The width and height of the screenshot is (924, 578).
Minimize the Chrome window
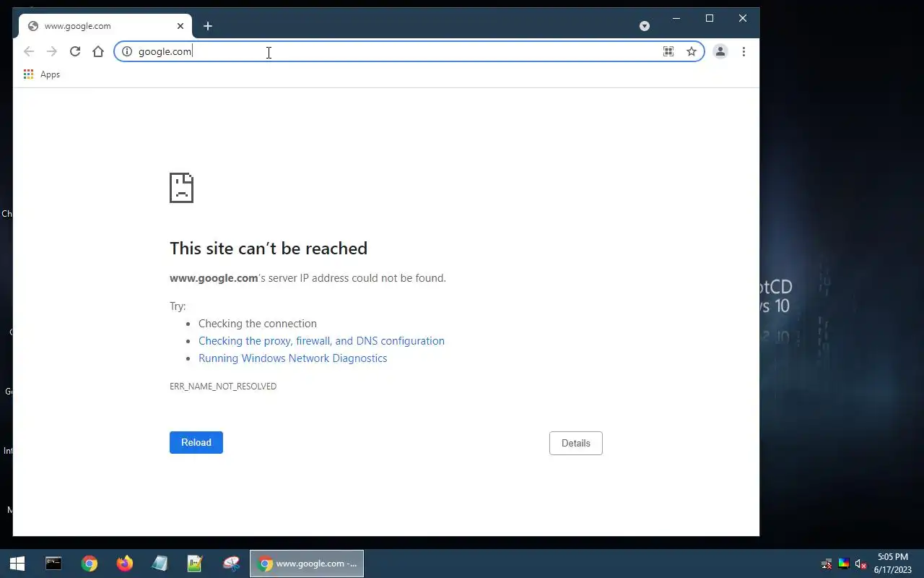[x=676, y=19]
